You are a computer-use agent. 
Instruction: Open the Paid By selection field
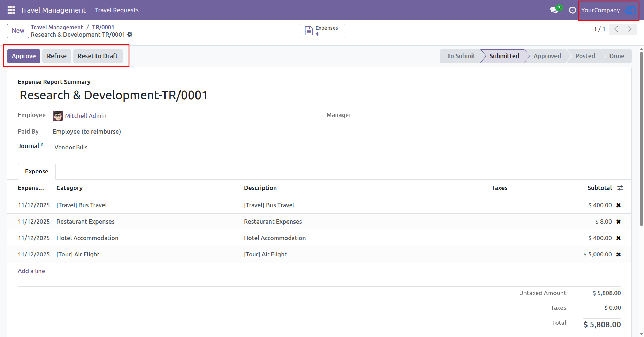tap(87, 132)
